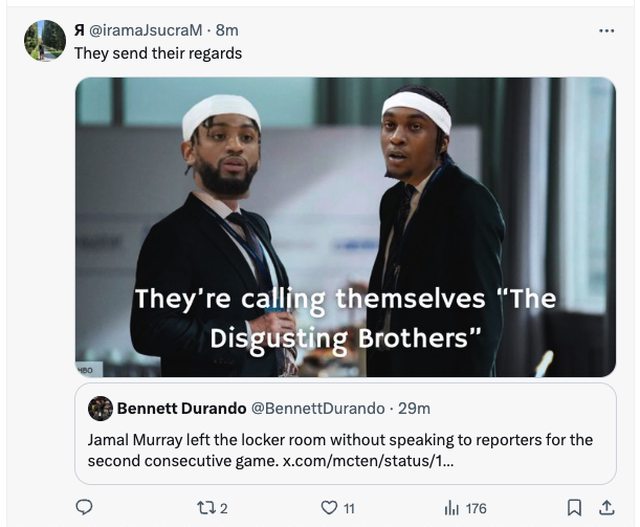The width and height of the screenshot is (640, 527).
Task: Repost the tweet using the retweet arrows
Action: pyautogui.click(x=205, y=508)
